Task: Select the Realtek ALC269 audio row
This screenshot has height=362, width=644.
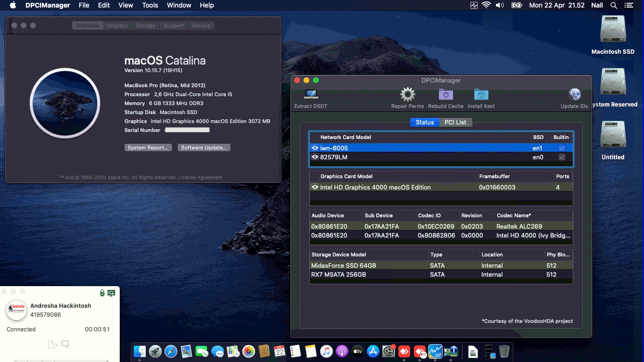Action: pos(441,226)
